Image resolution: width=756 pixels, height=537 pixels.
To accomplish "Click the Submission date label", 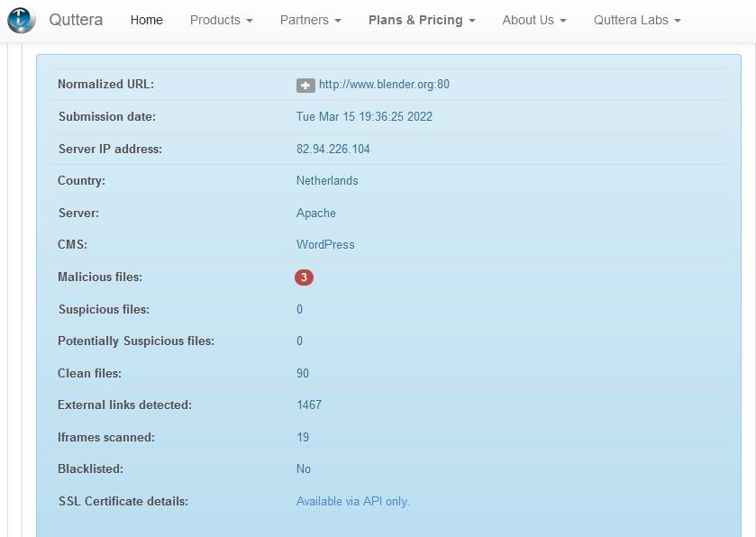I will pos(107,116).
